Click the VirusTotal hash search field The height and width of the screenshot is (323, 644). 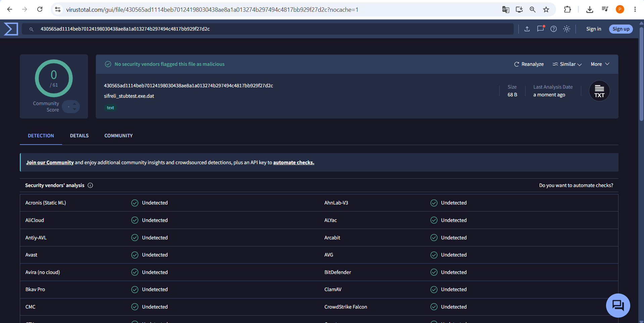(x=268, y=29)
